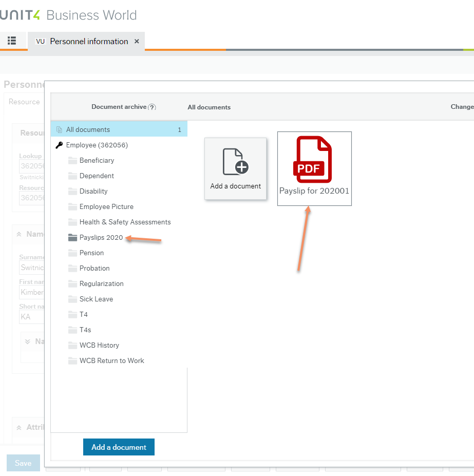The height and width of the screenshot is (476, 474).
Task: Click the All documents page icon
Action: [x=59, y=130]
